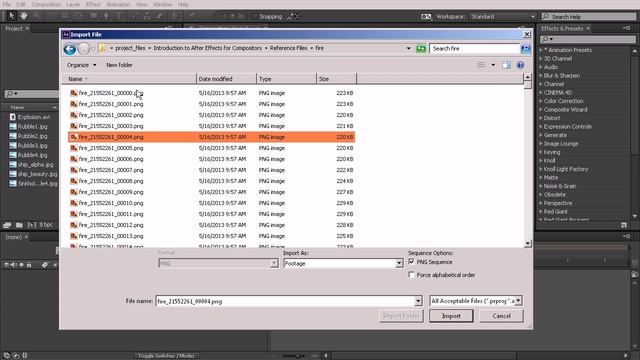The height and width of the screenshot is (360, 640).
Task: Sort by the Date modified column header
Action: pos(226,79)
